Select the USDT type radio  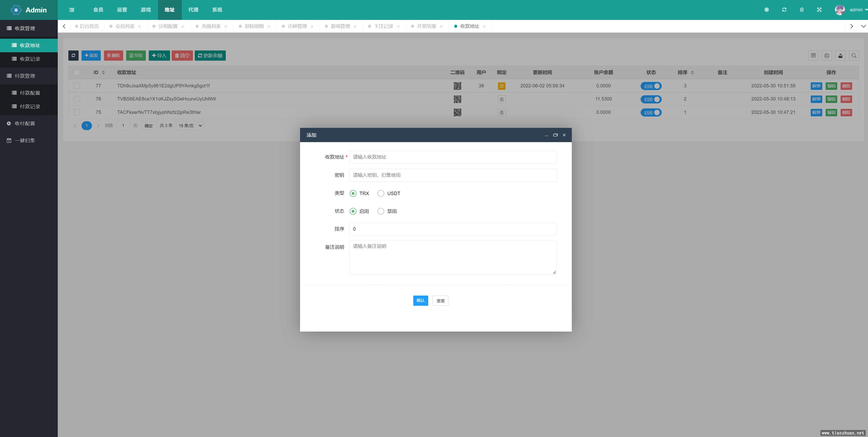pyautogui.click(x=381, y=193)
